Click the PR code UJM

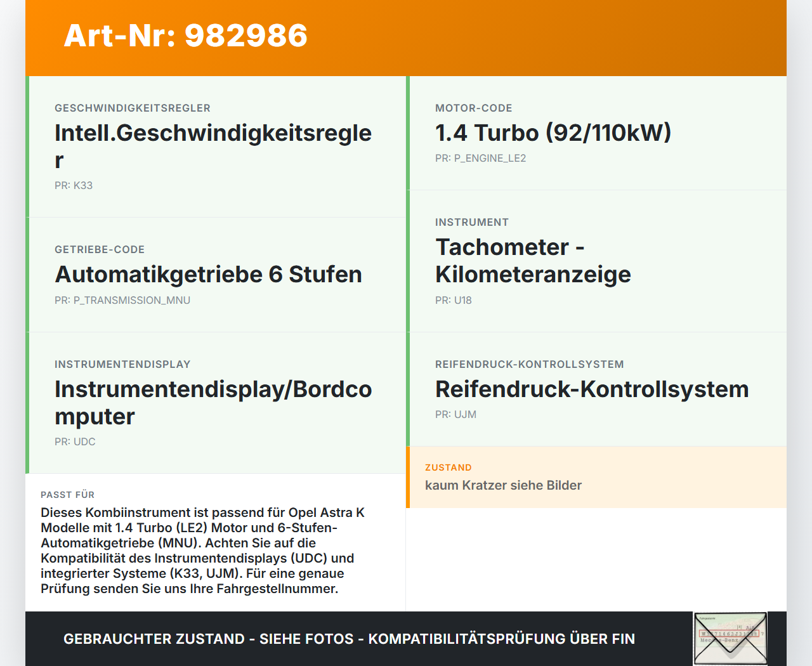coord(455,414)
